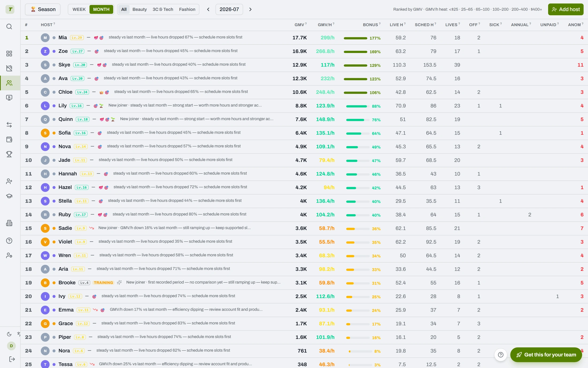
Task: Click Brooke's TRAINING badge
Action: (103, 283)
